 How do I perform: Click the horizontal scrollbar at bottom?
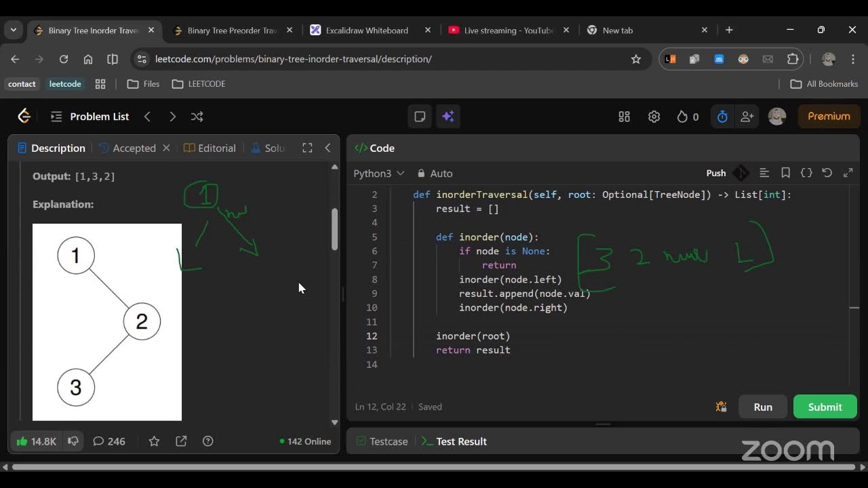pos(434,467)
